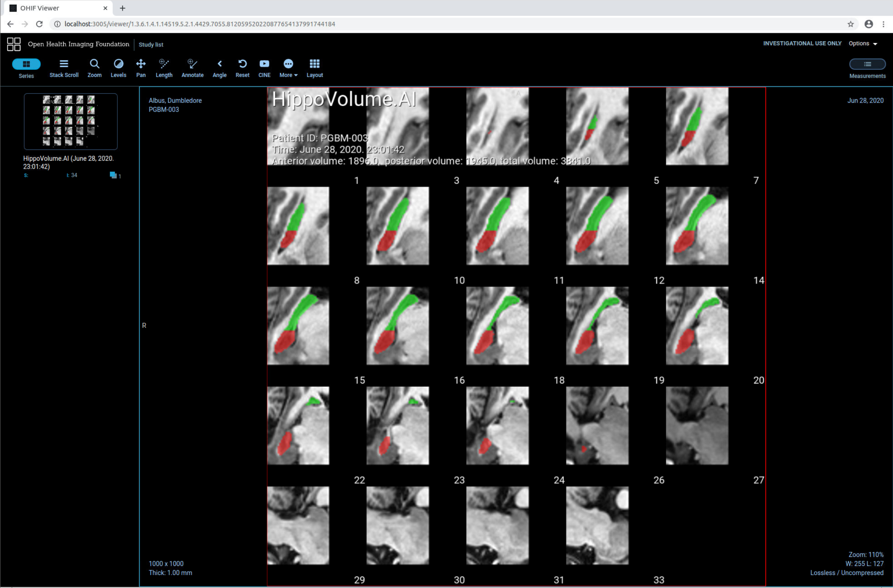
Task: Pick the Length measurement tool
Action: point(164,68)
